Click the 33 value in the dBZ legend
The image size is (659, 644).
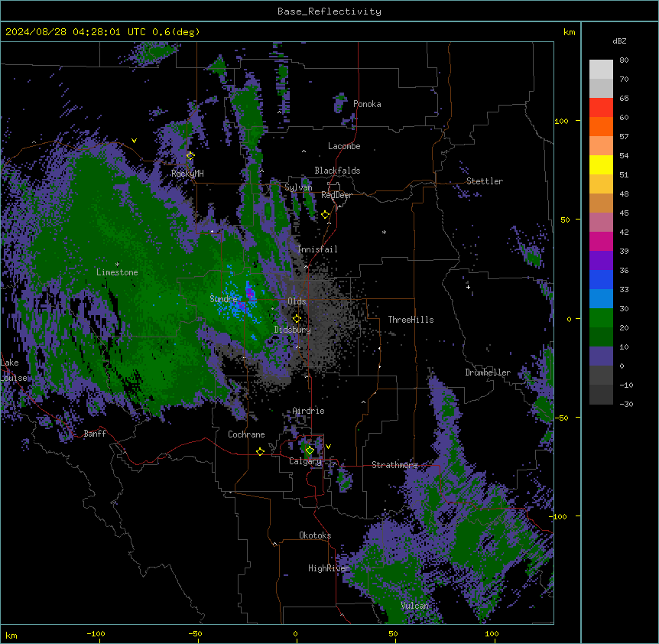[624, 290]
